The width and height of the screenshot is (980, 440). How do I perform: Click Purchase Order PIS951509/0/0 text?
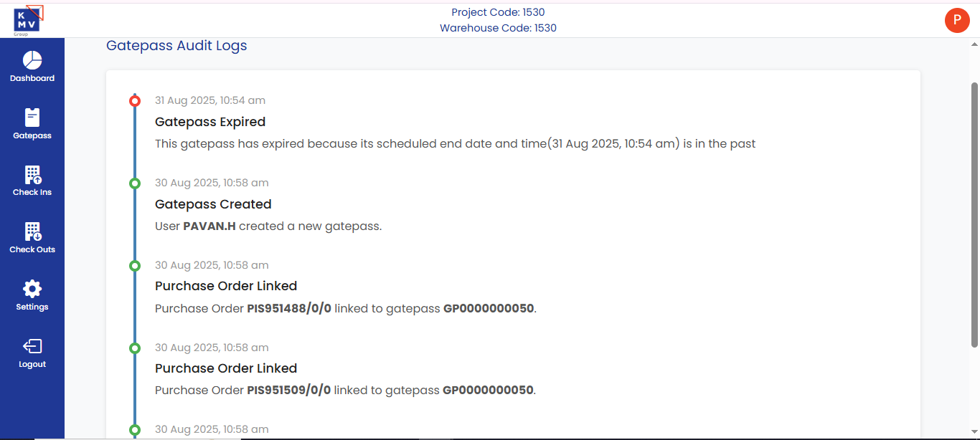point(289,391)
